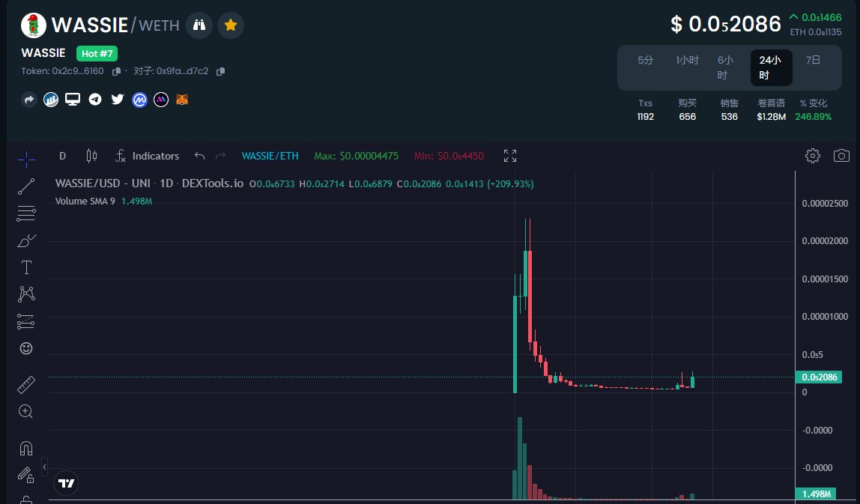Open the CoinMarketCap icon
Screen dimensions: 860x504
click(140, 100)
